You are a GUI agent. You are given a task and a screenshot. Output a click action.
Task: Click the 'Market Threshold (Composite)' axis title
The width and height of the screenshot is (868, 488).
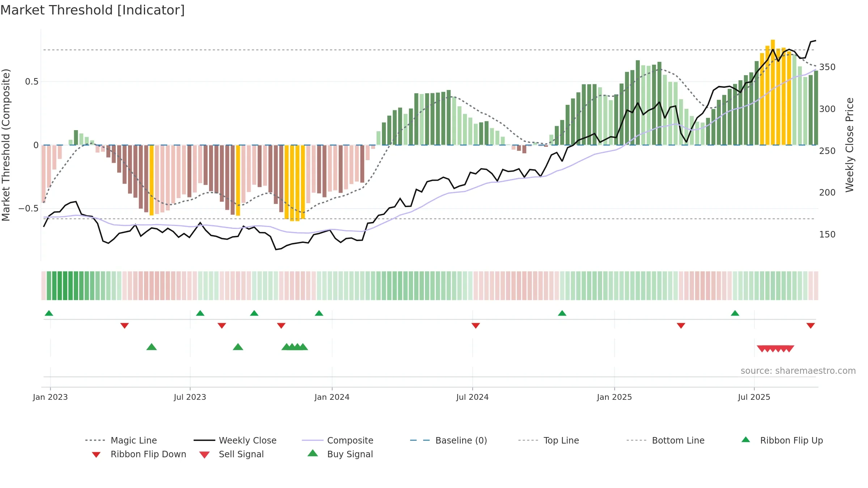tap(6, 145)
